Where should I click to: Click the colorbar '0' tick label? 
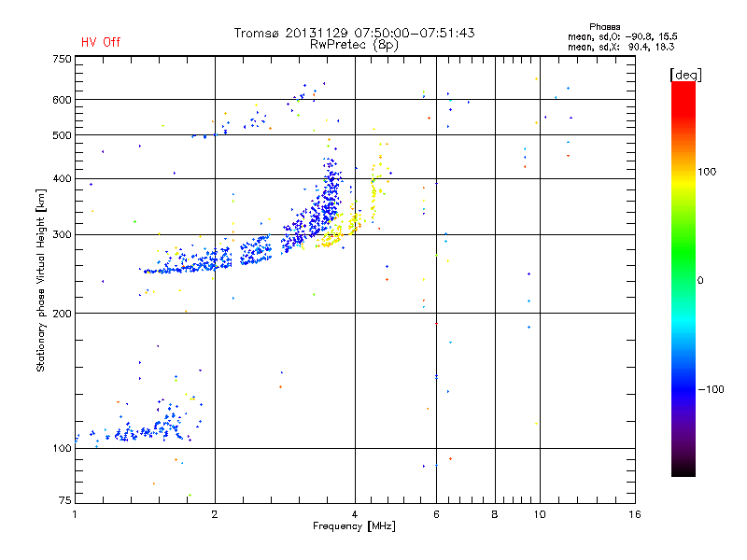click(700, 281)
